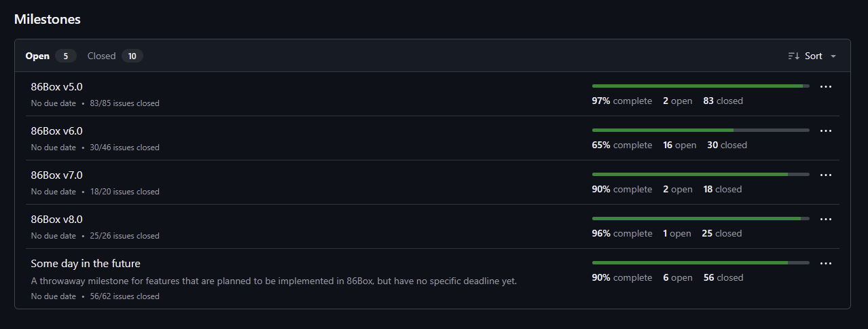
Task: Open the three-dot menu for 86Box v5.0
Action: [826, 87]
